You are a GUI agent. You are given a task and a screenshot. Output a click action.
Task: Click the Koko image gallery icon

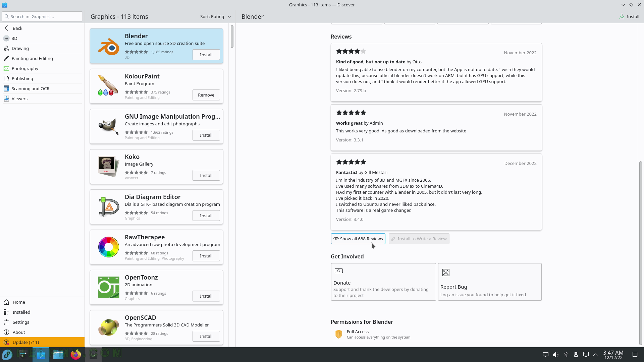coord(108,167)
